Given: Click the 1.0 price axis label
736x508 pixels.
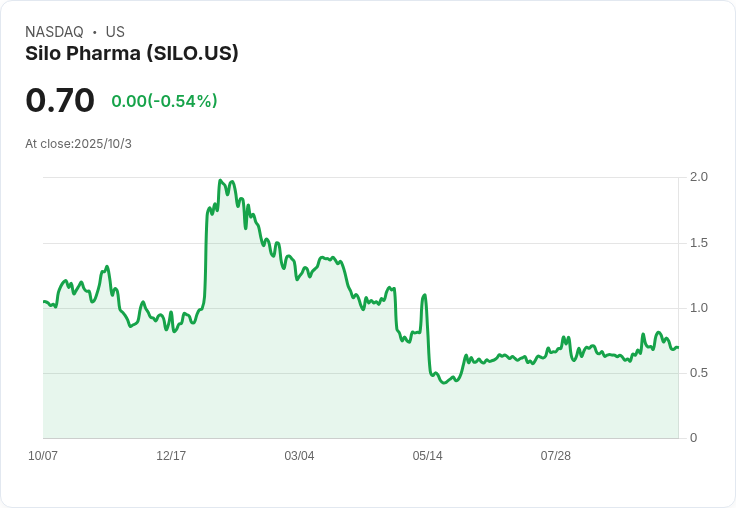Looking at the screenshot, I should [698, 308].
